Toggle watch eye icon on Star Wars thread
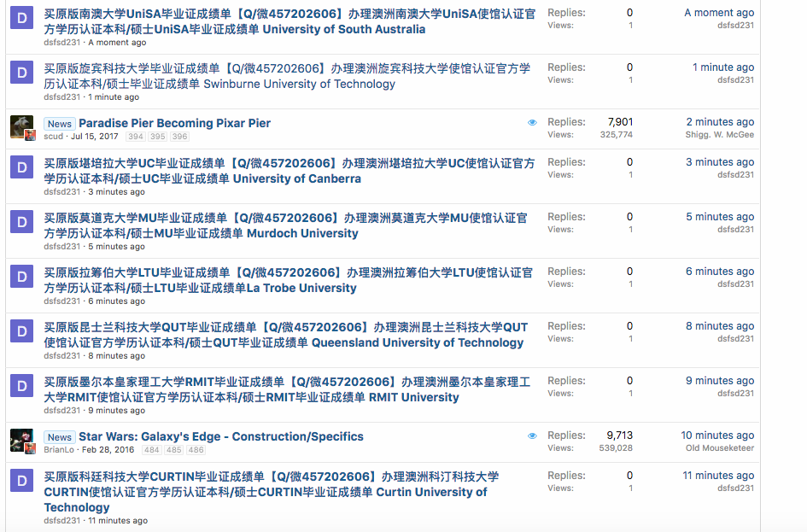Screen dimensions: 807x532 click(x=532, y=436)
